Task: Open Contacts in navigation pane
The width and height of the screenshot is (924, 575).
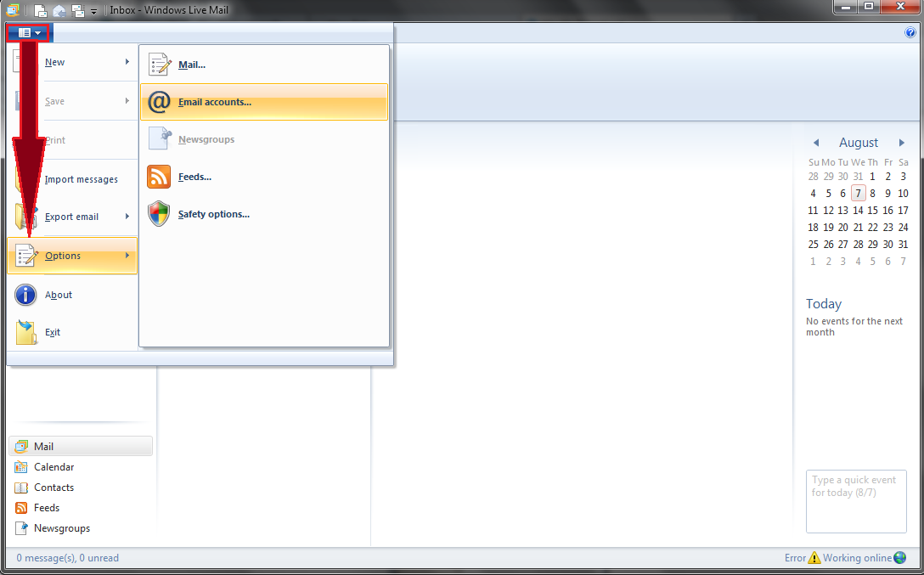Action: [x=80, y=488]
